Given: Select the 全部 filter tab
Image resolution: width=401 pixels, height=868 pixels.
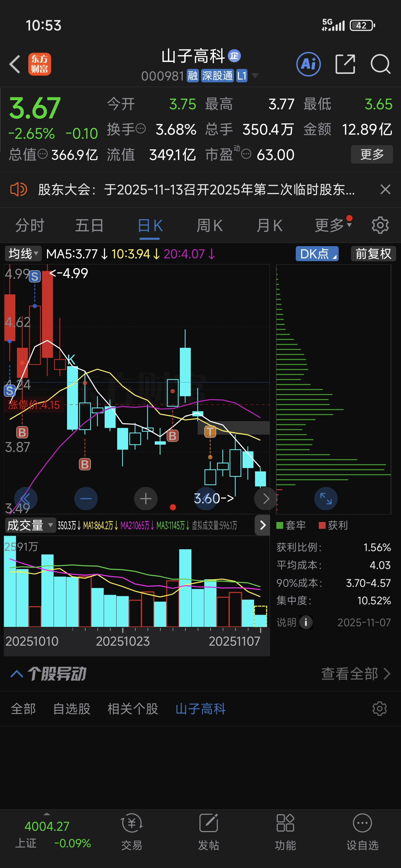Looking at the screenshot, I should click(x=23, y=709).
